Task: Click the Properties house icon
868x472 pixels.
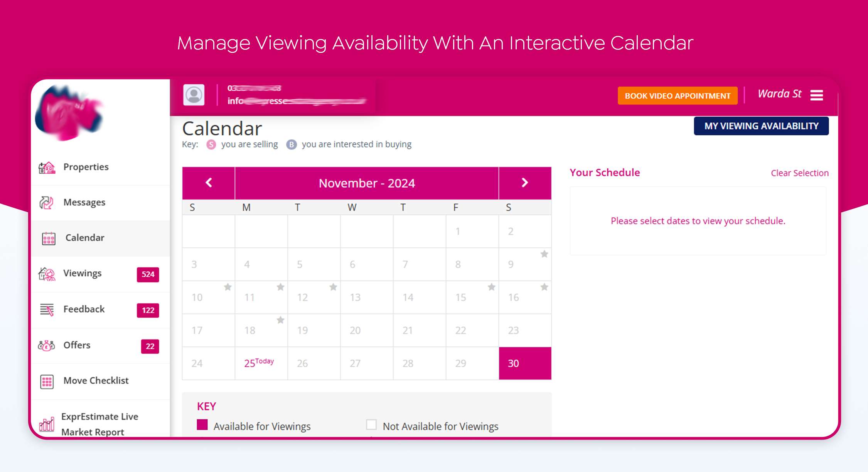Action: pyautogui.click(x=47, y=167)
